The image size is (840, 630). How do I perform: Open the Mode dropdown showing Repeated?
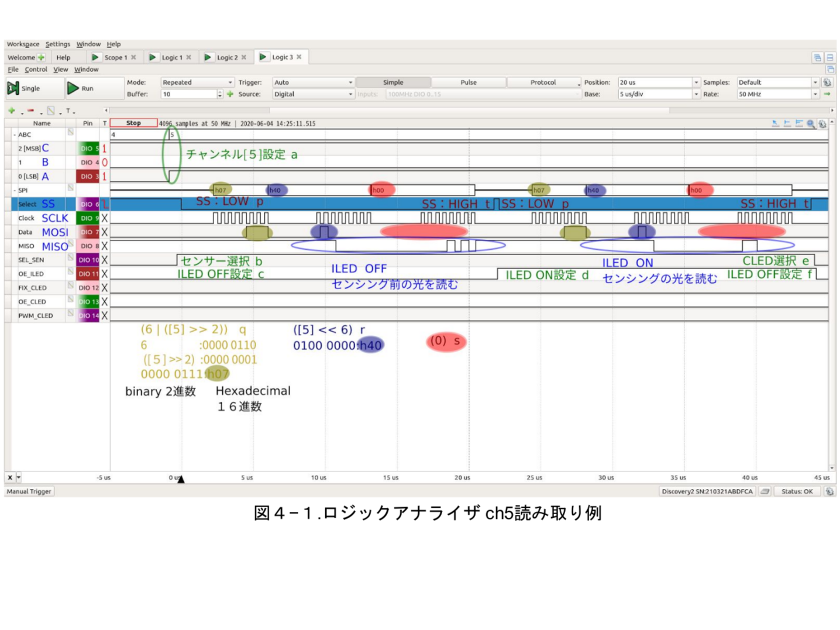pyautogui.click(x=197, y=82)
